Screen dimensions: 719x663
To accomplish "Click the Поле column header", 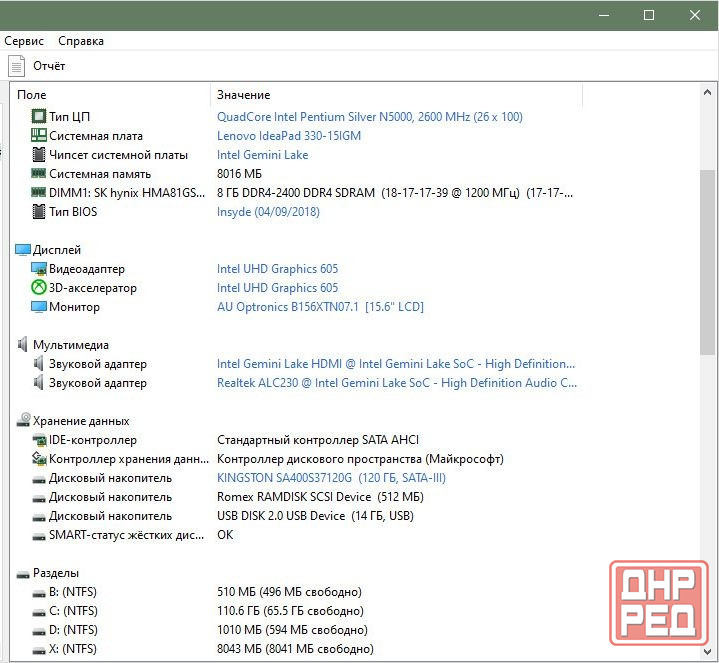I will click(32, 95).
